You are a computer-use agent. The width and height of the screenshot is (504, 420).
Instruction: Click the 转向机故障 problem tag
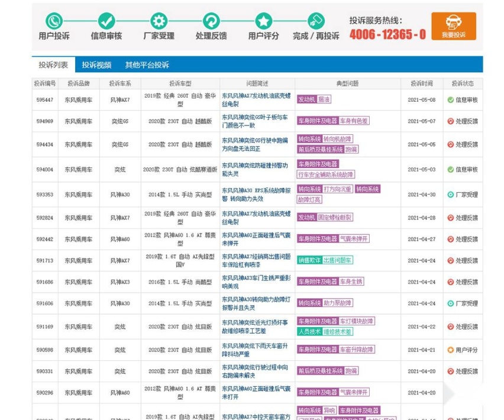pos(338,139)
